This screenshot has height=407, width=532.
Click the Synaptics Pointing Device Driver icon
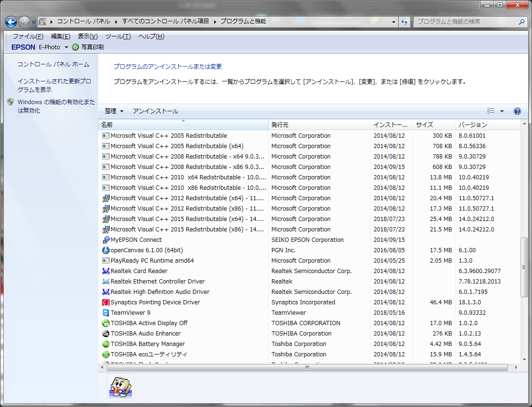pyautogui.click(x=106, y=302)
